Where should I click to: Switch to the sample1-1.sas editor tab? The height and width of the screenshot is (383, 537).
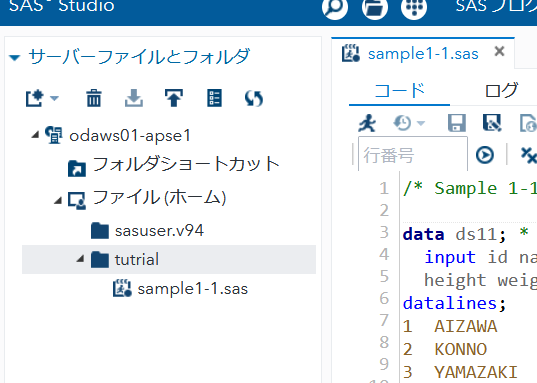(x=423, y=54)
